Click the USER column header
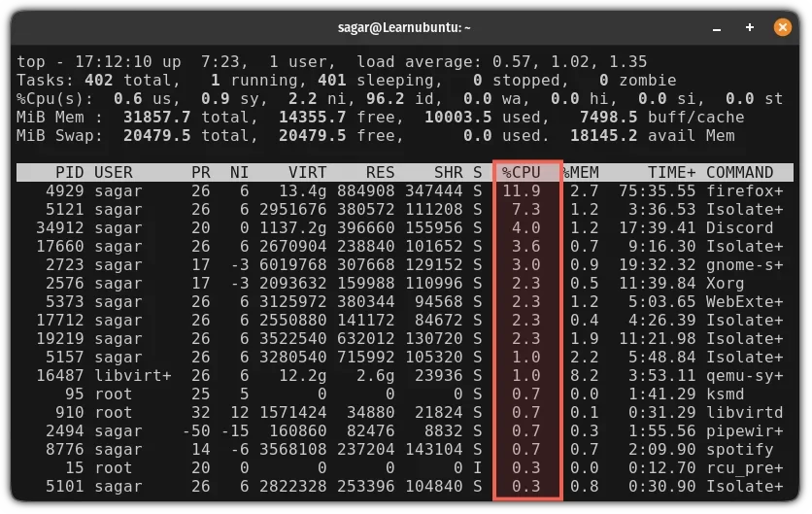This screenshot has height=514, width=812. [x=114, y=173]
